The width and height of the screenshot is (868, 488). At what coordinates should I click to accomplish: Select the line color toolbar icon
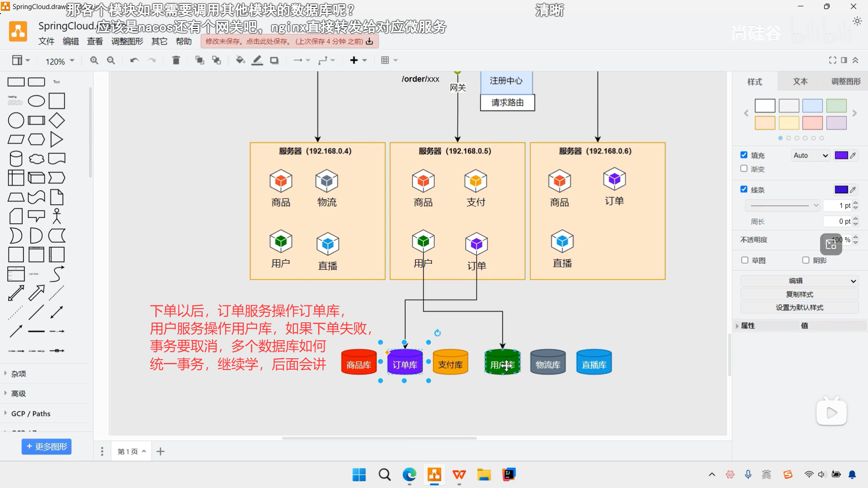point(257,60)
